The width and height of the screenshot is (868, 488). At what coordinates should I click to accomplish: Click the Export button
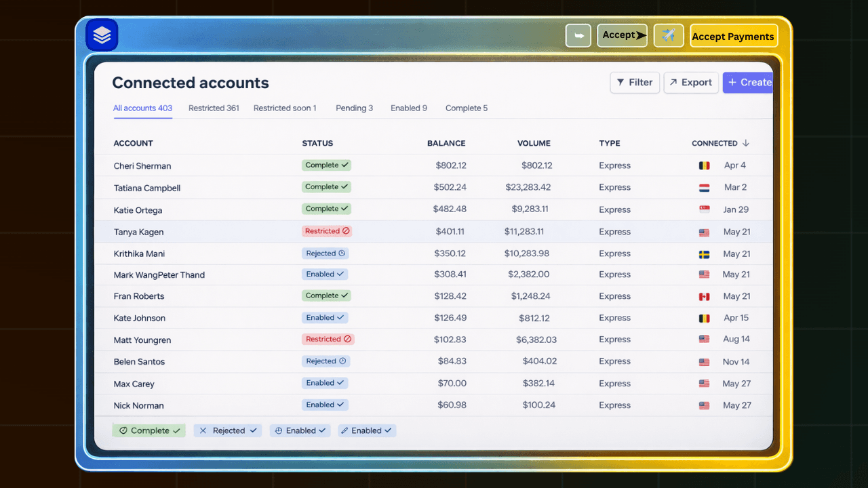[x=690, y=83]
